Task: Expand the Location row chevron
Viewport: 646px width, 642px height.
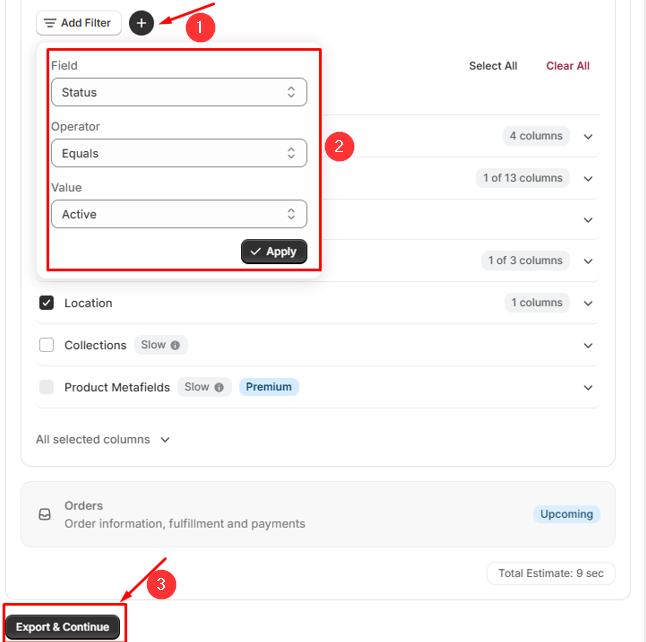Action: click(x=588, y=303)
